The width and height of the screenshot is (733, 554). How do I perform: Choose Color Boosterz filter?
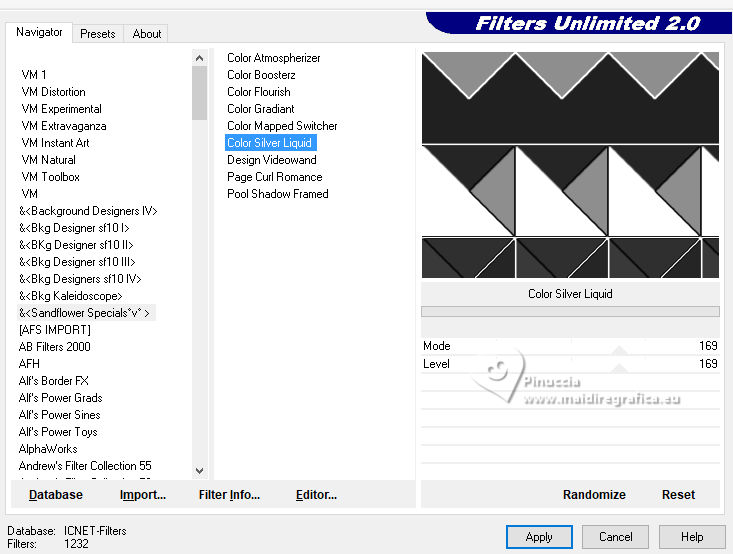click(261, 75)
